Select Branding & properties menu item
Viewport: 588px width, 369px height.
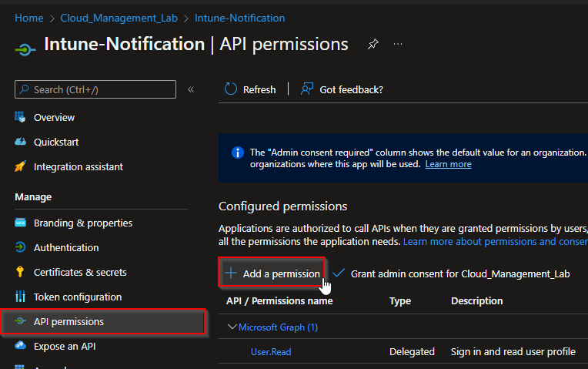(x=82, y=223)
